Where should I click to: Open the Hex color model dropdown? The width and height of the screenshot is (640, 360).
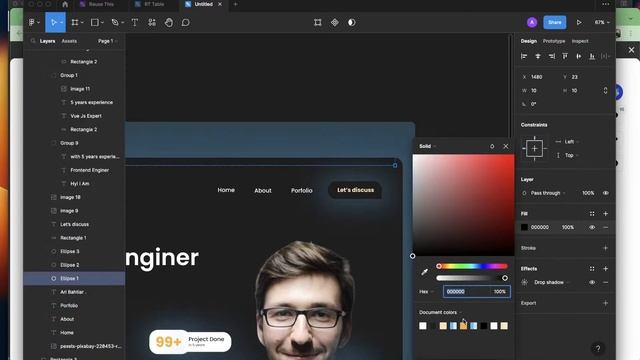tap(426, 291)
